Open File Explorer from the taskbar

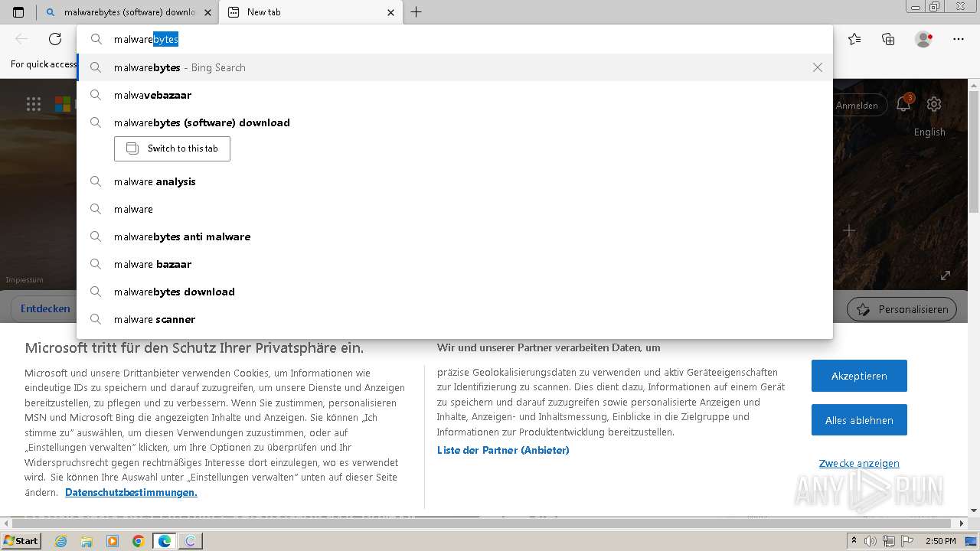[x=87, y=541]
